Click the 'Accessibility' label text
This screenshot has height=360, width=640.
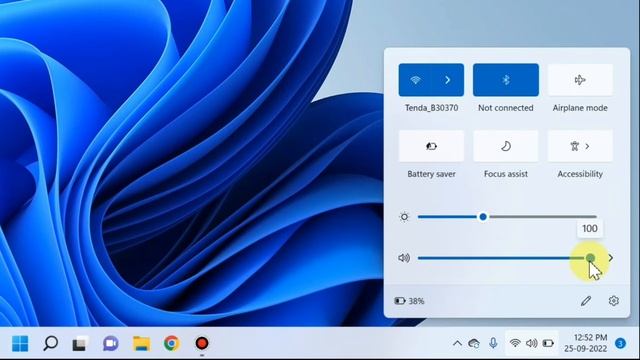tap(580, 174)
